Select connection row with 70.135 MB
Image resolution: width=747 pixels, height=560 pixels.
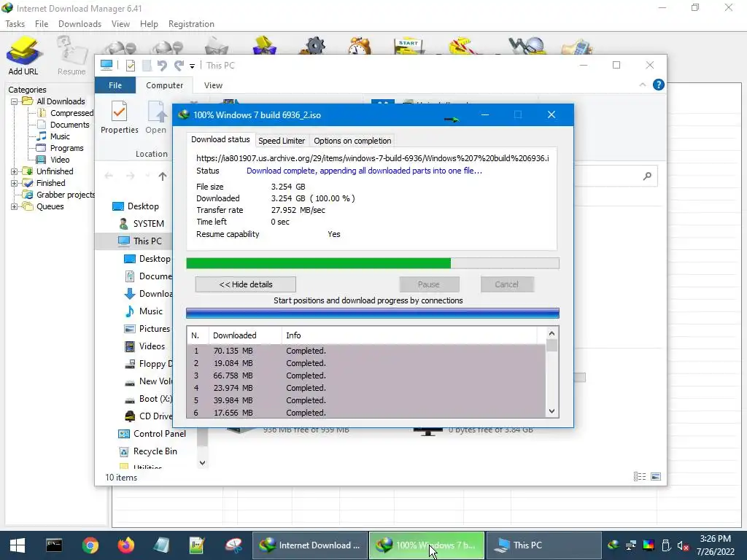tap(366, 351)
